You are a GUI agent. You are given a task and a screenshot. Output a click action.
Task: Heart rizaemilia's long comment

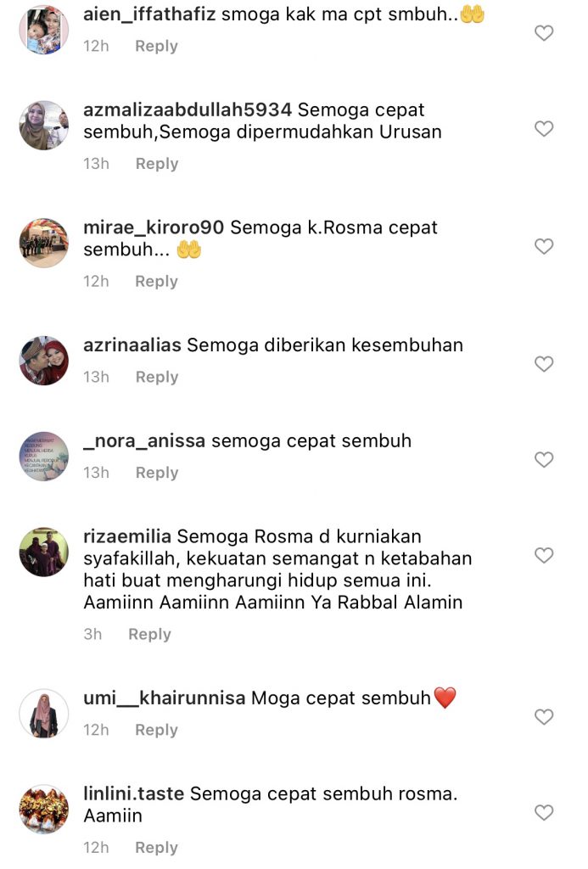[544, 555]
